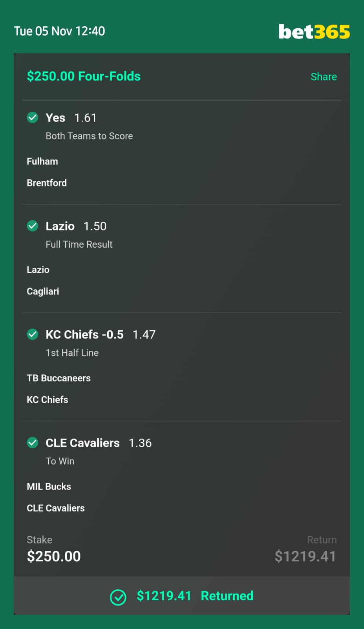Tap the TB Buccaneers team name

click(x=59, y=378)
